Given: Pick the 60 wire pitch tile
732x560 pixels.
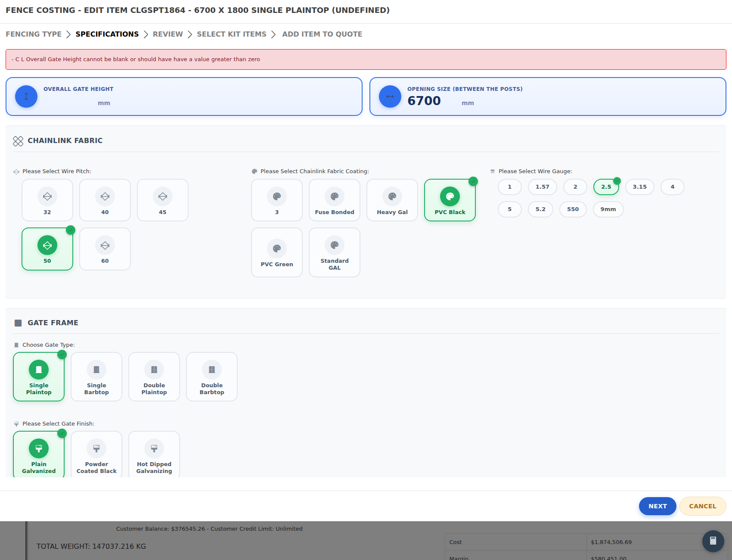Looking at the screenshot, I should pos(105,249).
